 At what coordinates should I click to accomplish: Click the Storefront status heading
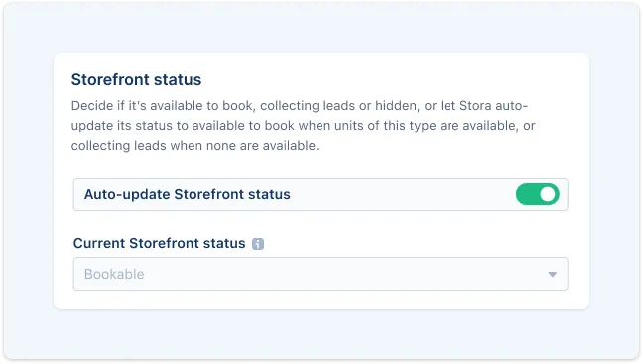tap(136, 80)
